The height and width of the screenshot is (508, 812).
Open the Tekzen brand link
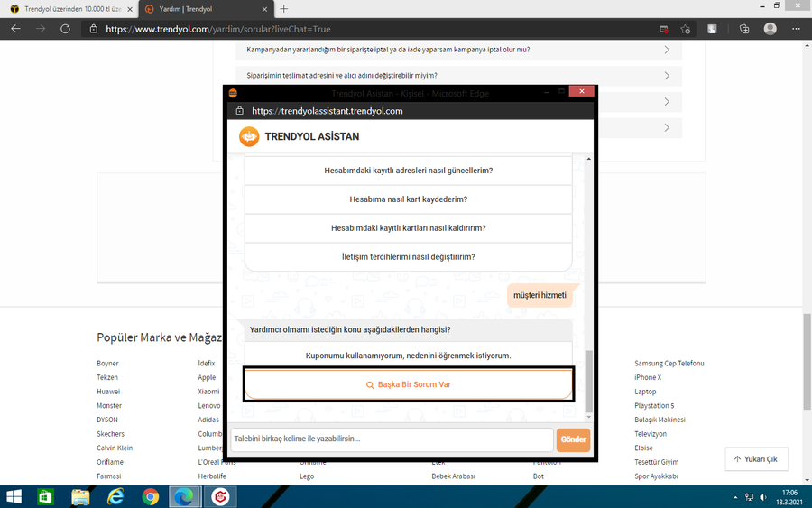coord(107,377)
